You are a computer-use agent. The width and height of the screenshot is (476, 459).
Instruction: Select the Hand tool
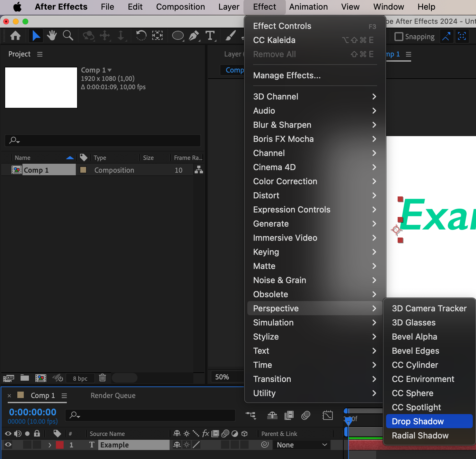point(52,36)
